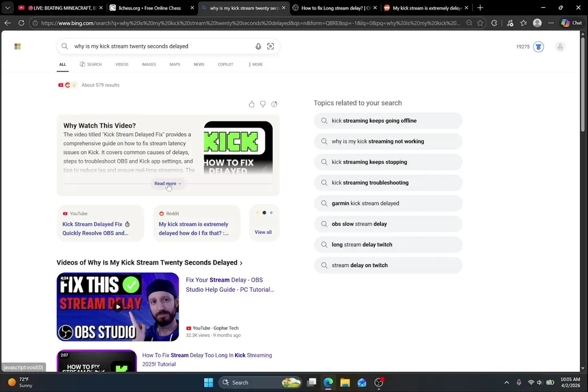
Task: Reload the page with refresh icon
Action: tap(21, 23)
